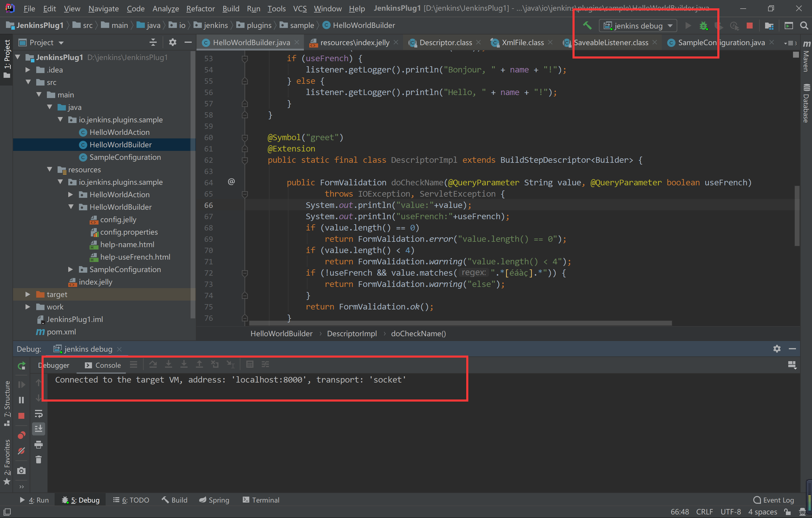
Task: Click Pause Program icon in debug sidebar
Action: pyautogui.click(x=22, y=400)
